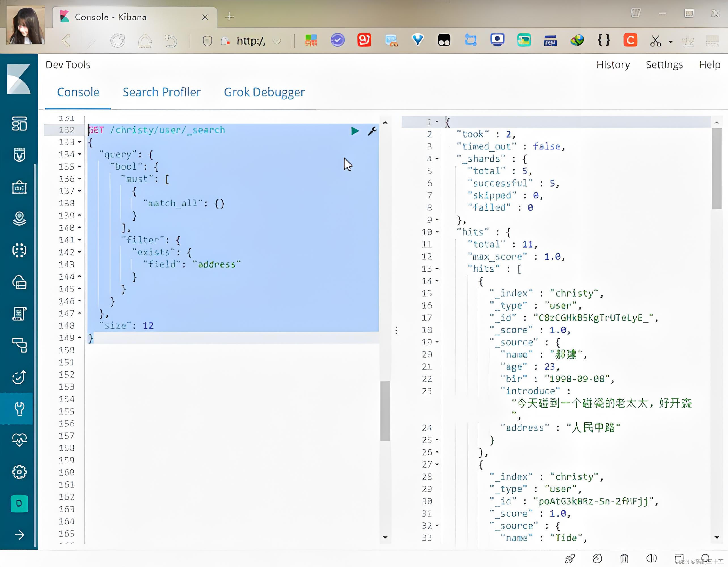Click the browser reload icon
Screen dimensions: 728x567
point(118,41)
